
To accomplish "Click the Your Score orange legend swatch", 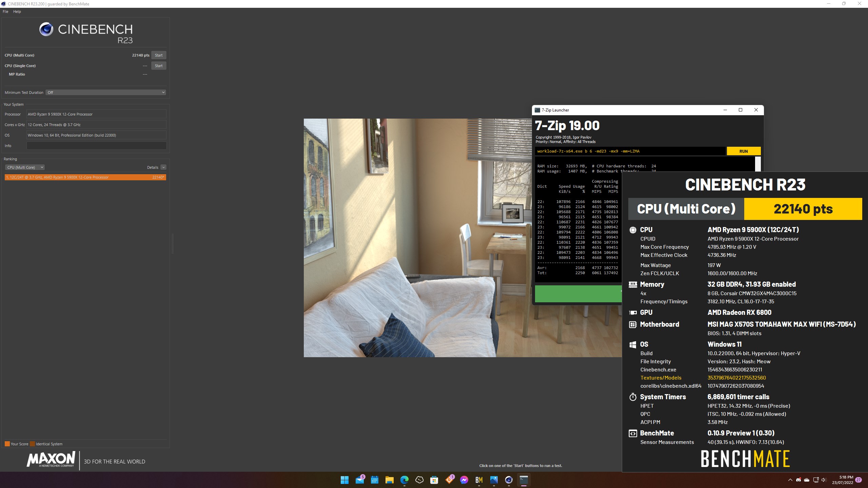I will pyautogui.click(x=7, y=444).
